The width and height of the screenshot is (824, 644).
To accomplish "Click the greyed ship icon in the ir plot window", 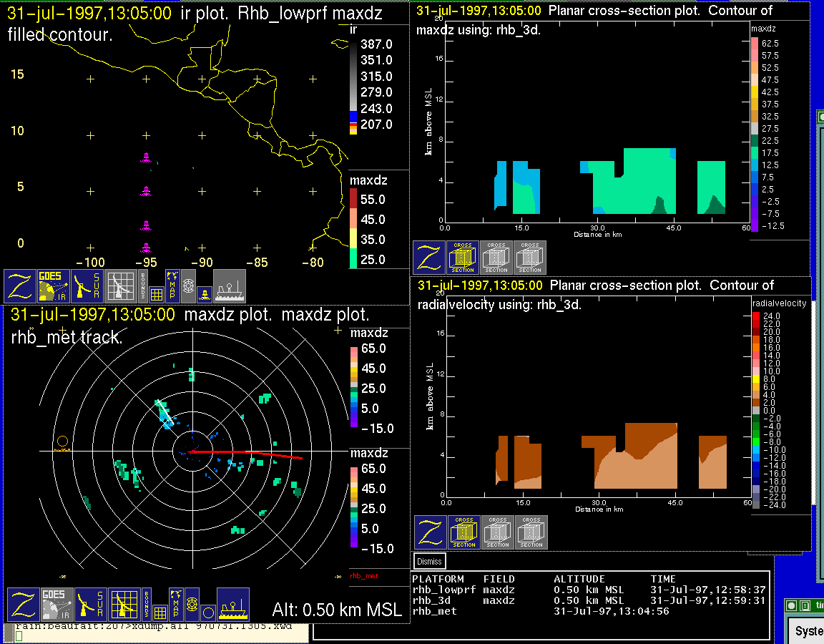I will click(x=230, y=286).
